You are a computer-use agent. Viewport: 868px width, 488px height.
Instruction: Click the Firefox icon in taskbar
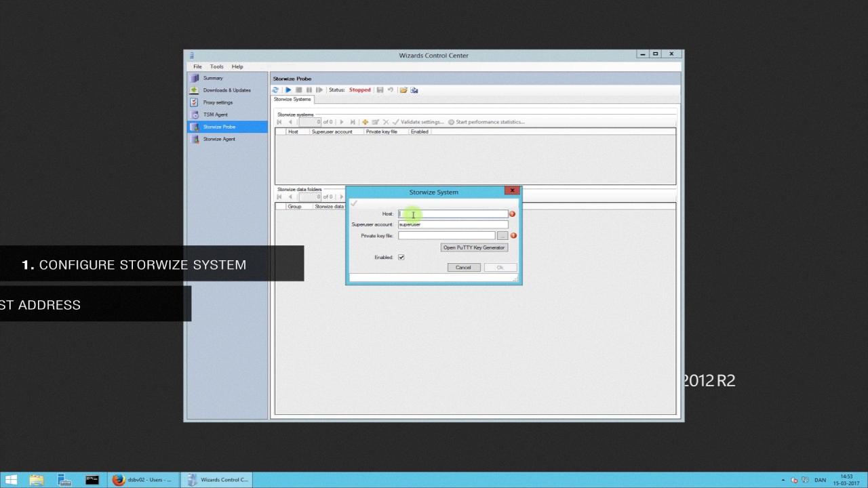pyautogui.click(x=119, y=480)
